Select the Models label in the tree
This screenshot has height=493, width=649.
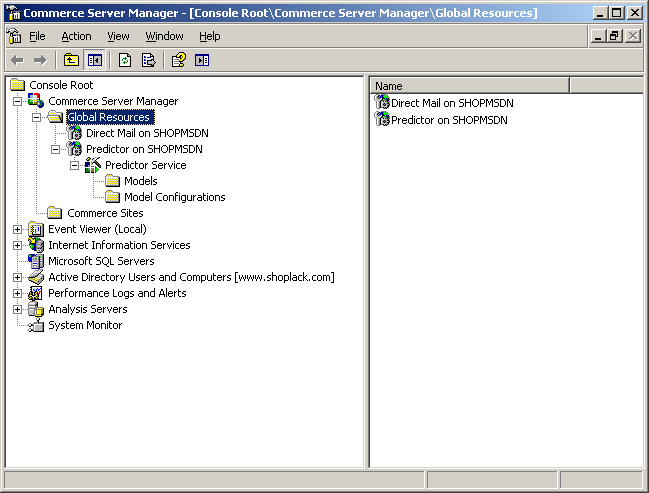tap(141, 181)
